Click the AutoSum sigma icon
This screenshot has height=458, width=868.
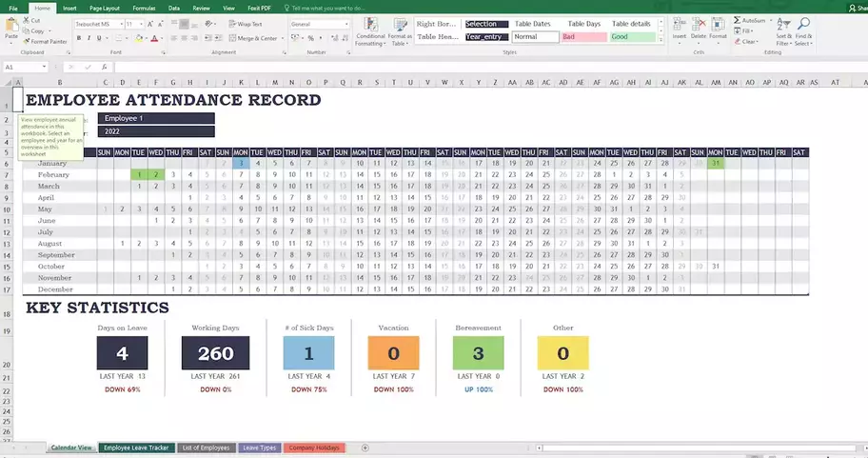tap(739, 20)
